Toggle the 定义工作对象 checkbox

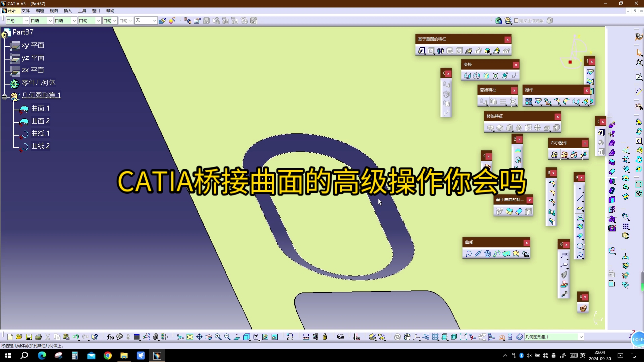click(x=516, y=21)
